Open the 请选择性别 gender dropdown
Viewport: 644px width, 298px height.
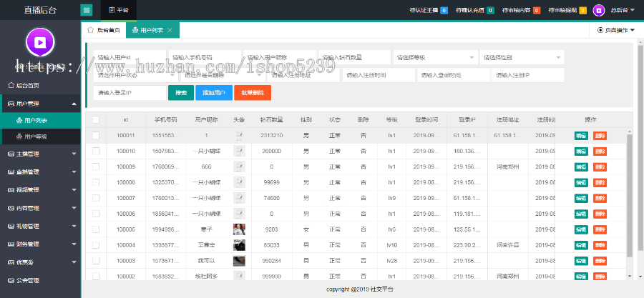(522, 57)
